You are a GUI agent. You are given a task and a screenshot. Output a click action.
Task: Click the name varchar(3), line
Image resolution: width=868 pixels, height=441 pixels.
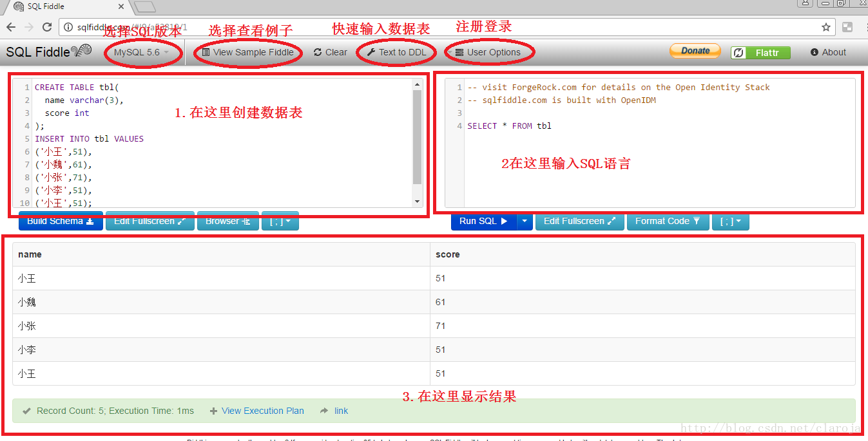point(84,100)
